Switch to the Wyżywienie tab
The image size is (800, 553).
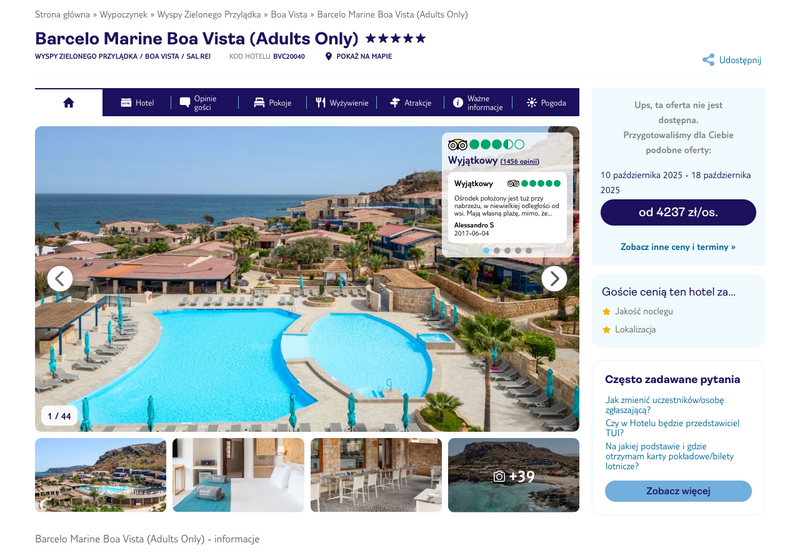point(341,103)
